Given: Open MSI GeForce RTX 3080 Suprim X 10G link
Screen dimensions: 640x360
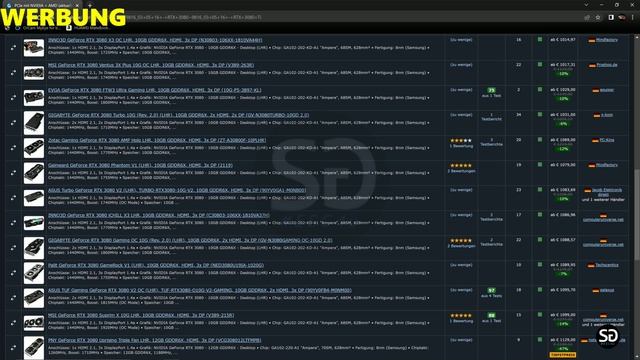Looking at the screenshot, I should [x=141, y=316].
